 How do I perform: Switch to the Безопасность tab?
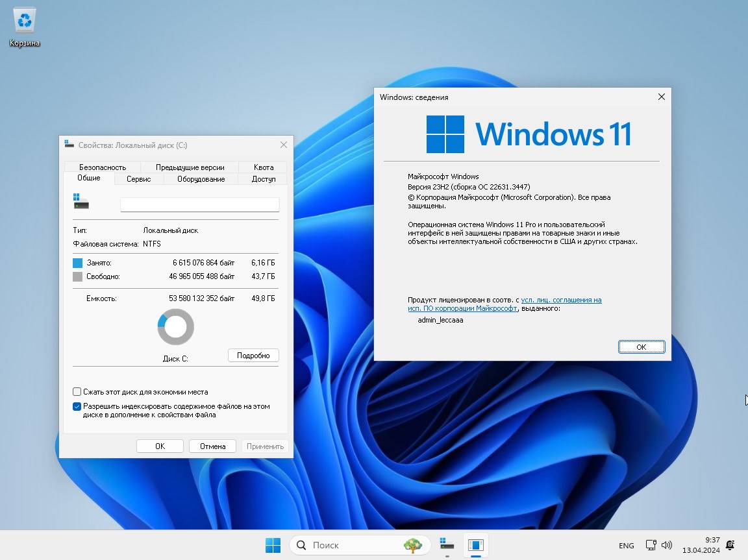point(103,167)
